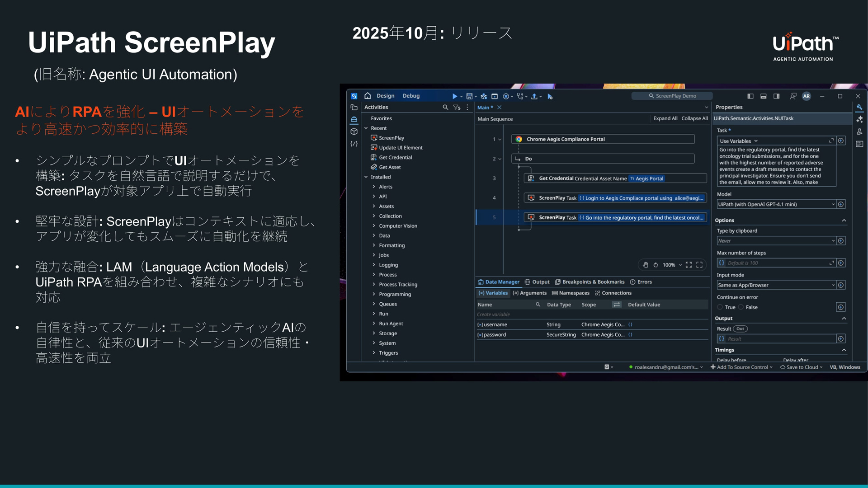Open the Publish upload icon
The image size is (868, 488).
pos(534,96)
